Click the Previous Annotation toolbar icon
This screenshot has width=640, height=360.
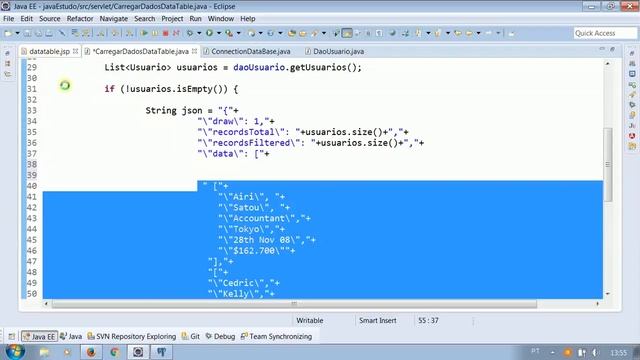point(438,33)
